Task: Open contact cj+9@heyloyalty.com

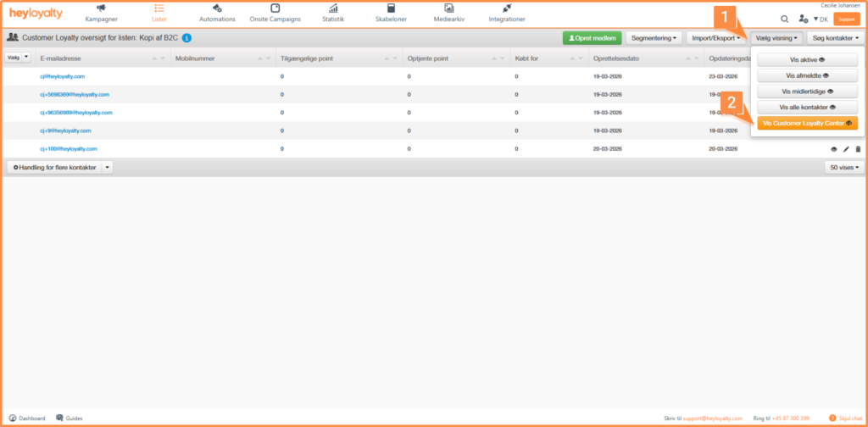Action: click(65, 130)
